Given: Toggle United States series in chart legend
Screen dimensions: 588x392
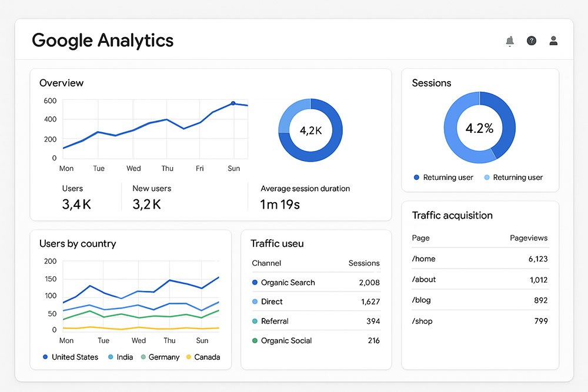Looking at the screenshot, I should coord(70,357).
